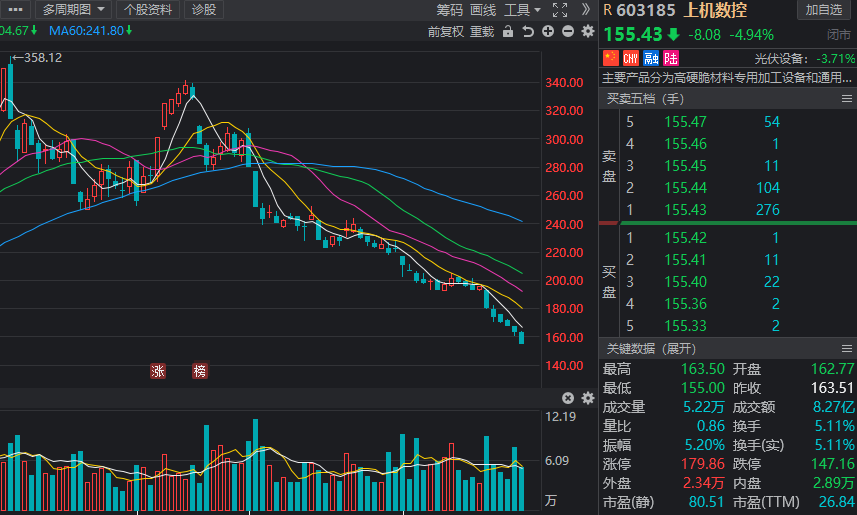Select buy level 1 price 155.42
857x515 pixels.
pos(685,238)
